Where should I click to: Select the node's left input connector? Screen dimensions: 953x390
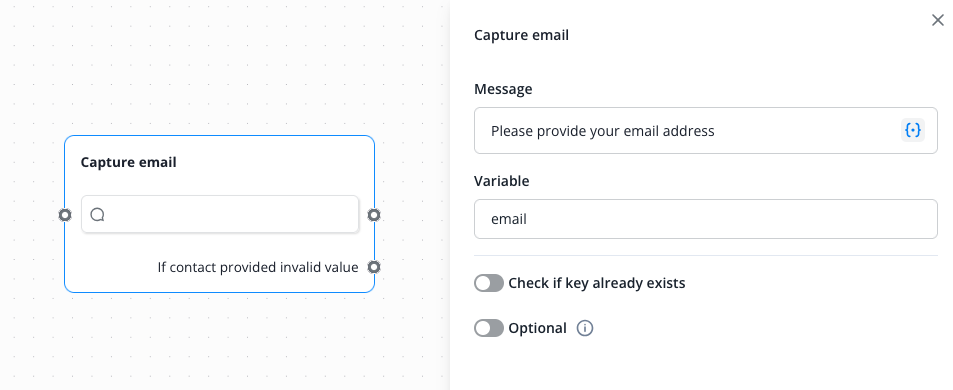click(x=64, y=214)
